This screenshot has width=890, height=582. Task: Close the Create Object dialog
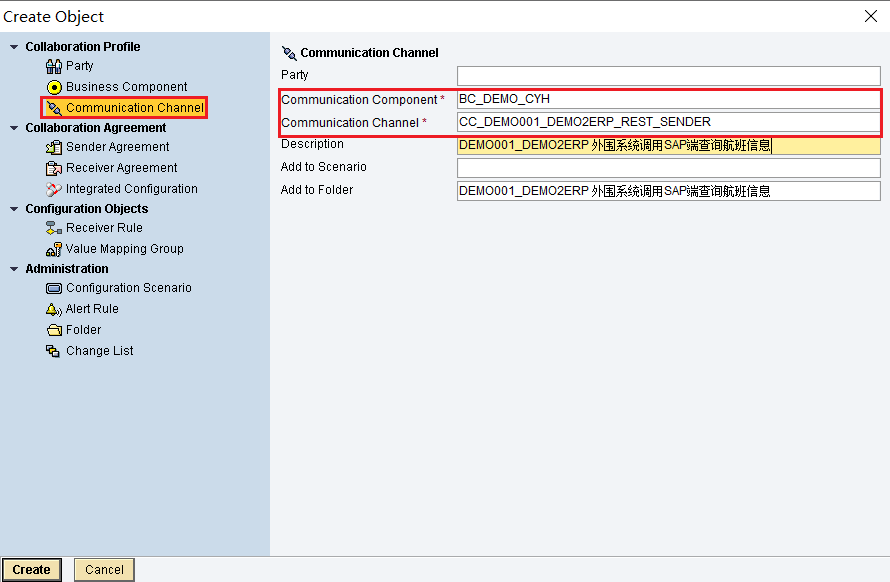click(x=871, y=16)
